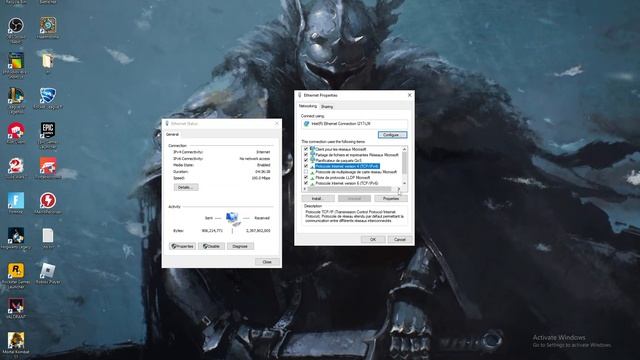Click Close button in Ethernet Status

267,262
